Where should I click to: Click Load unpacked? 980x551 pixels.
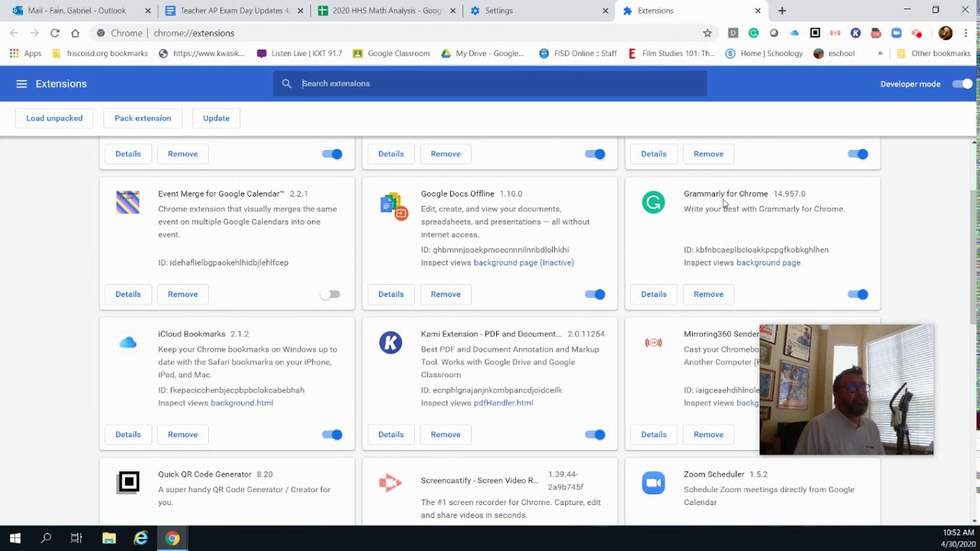click(x=54, y=118)
